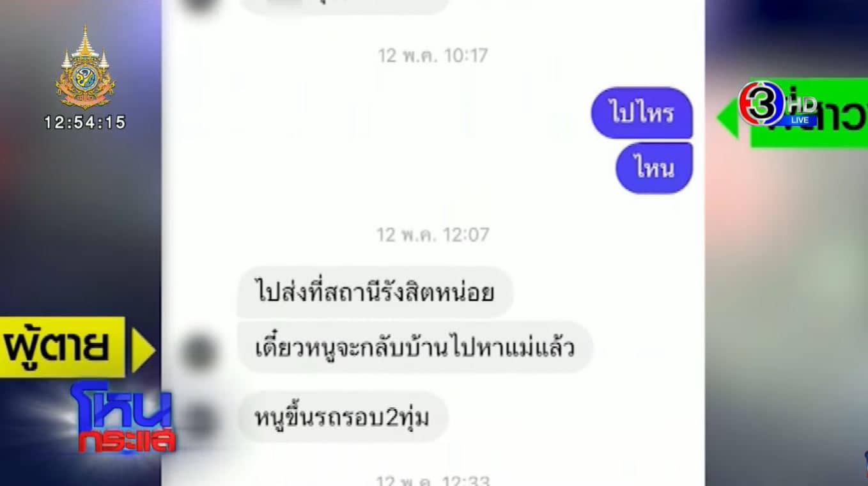Click the LIVE badge under HD
This screenshot has width=868, height=486.
click(x=800, y=120)
